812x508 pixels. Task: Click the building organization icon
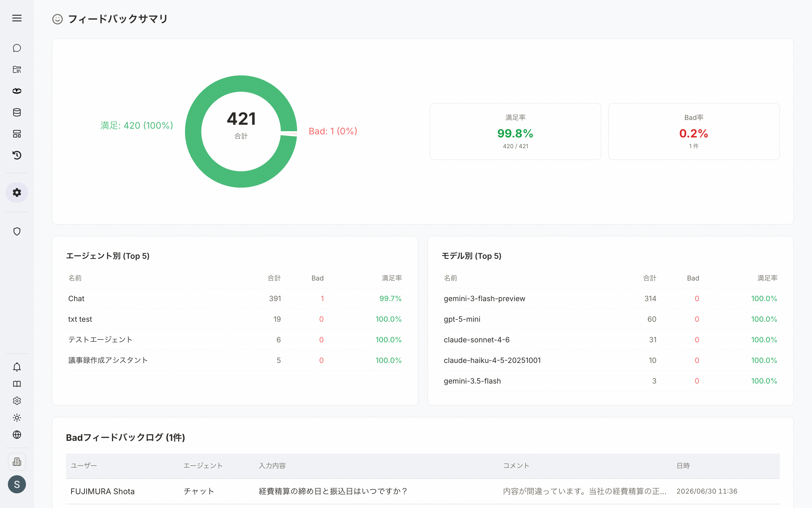(17, 462)
